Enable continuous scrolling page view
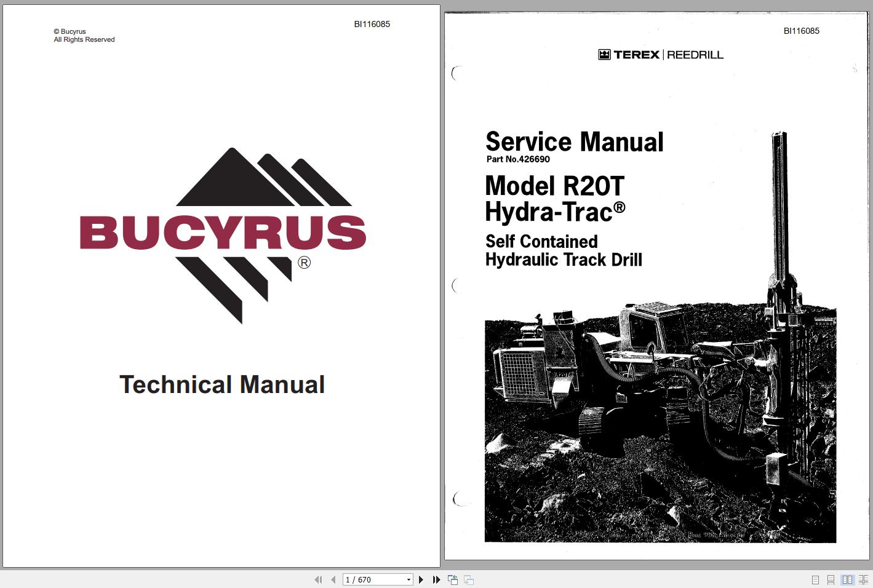873x588 pixels. click(x=831, y=579)
